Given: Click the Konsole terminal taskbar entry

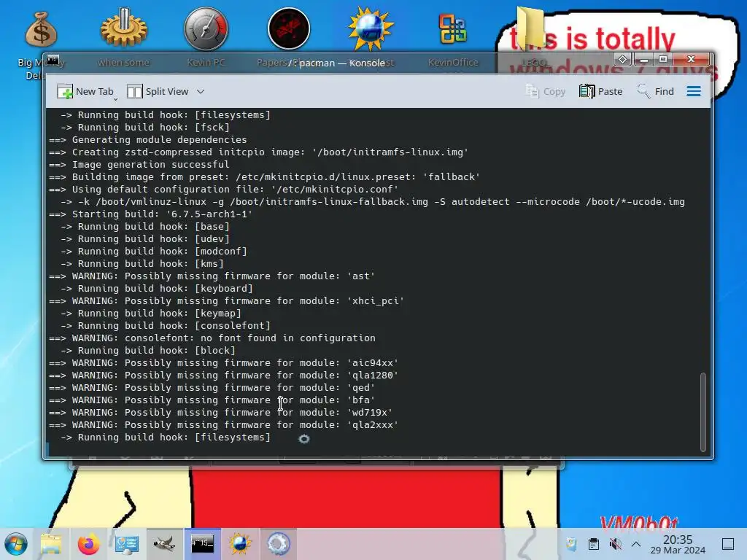Looking at the screenshot, I should click(x=203, y=544).
